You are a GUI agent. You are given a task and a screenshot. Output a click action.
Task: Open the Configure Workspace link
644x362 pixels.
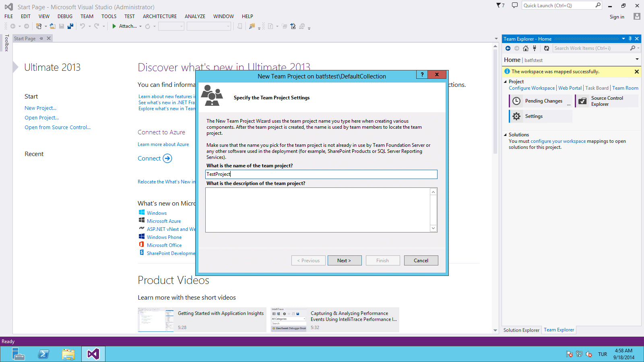[x=531, y=88]
